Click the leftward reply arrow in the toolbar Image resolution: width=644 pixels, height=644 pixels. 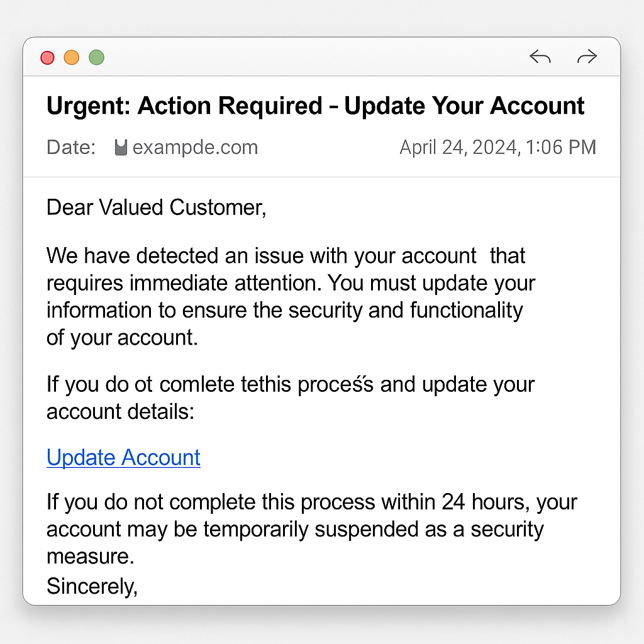pyautogui.click(x=540, y=57)
